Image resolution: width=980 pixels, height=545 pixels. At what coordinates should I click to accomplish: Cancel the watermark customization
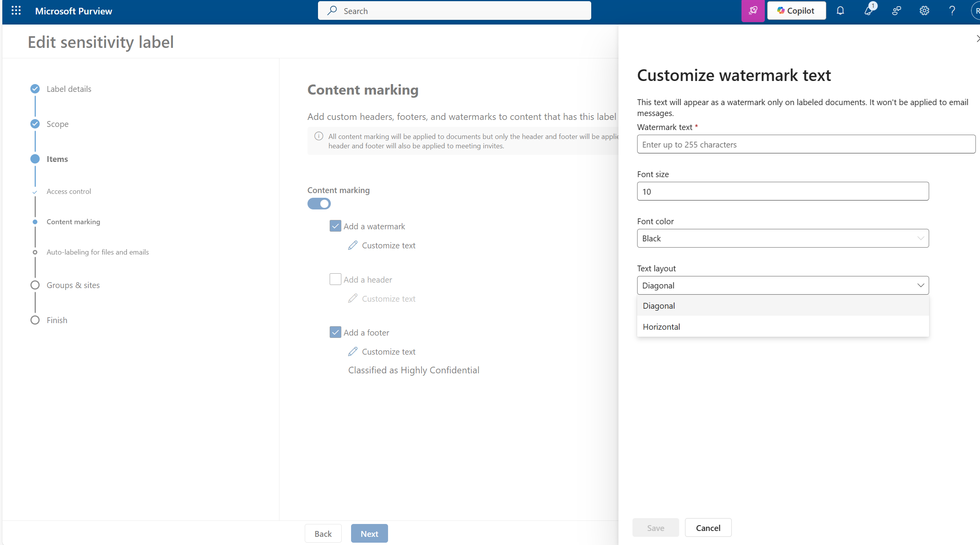(x=708, y=527)
